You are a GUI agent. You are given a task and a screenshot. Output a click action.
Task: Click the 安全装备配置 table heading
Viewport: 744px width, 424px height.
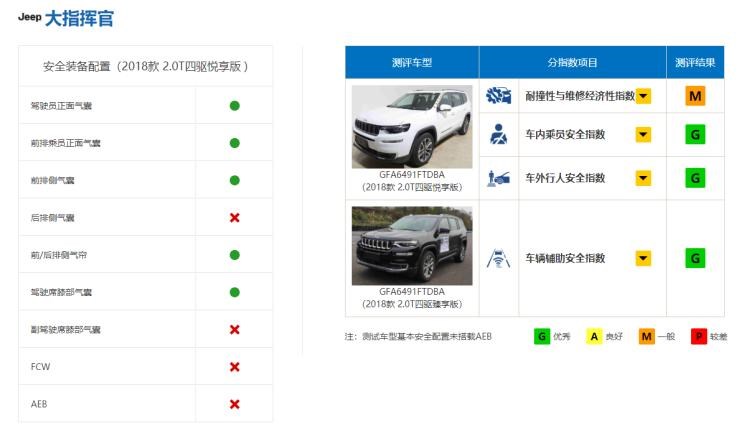point(145,66)
